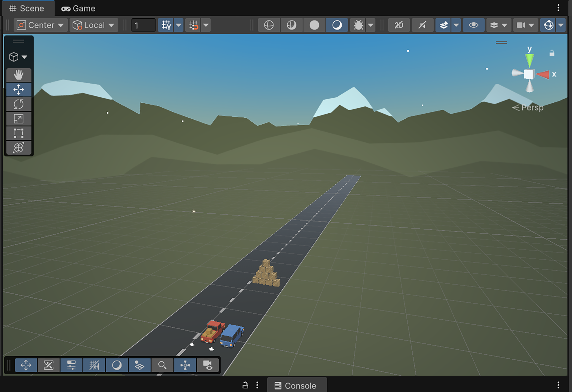Select the Rect transform tool
The image size is (572, 392).
19,133
